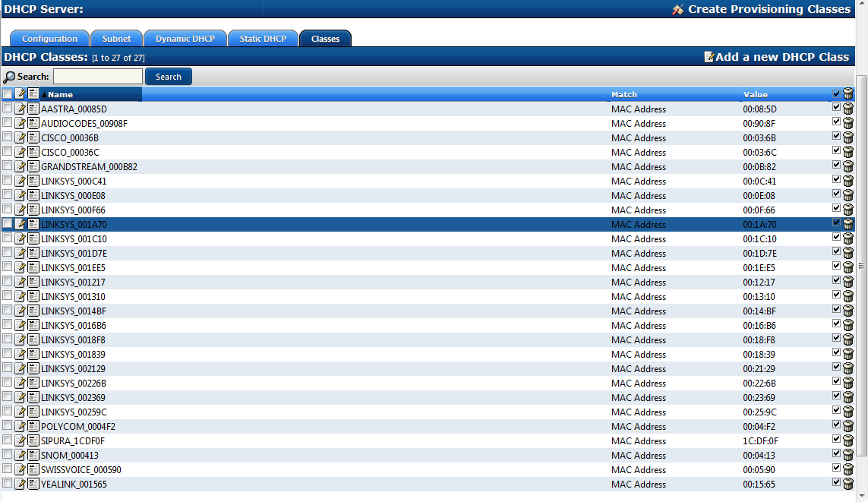
Task: Delete LINKSYS_002129 with trash icon
Action: click(848, 368)
